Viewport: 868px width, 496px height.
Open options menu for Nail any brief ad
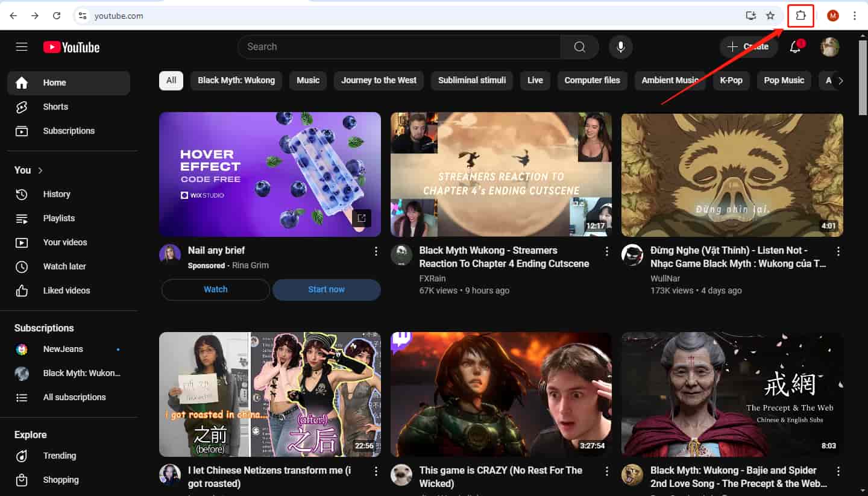(376, 251)
